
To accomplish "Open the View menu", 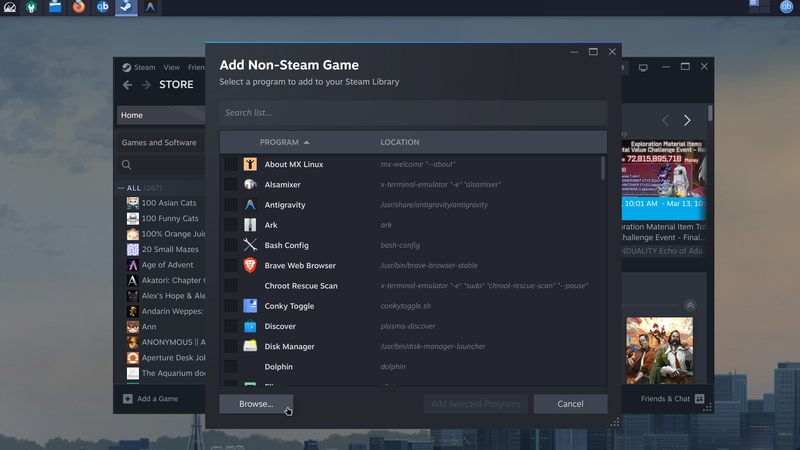I will click(171, 67).
